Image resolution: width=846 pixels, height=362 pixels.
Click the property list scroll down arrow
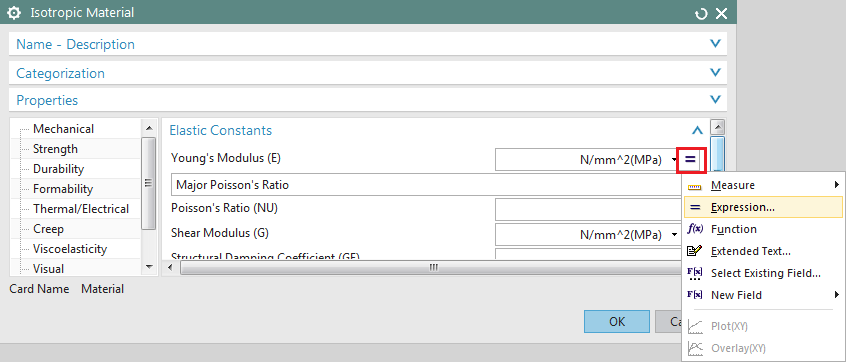[149, 268]
